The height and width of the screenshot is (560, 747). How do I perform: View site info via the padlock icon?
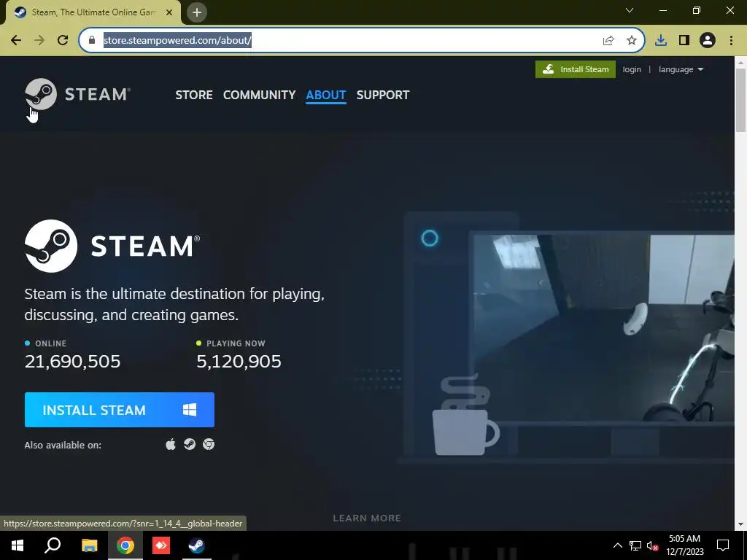92,41
